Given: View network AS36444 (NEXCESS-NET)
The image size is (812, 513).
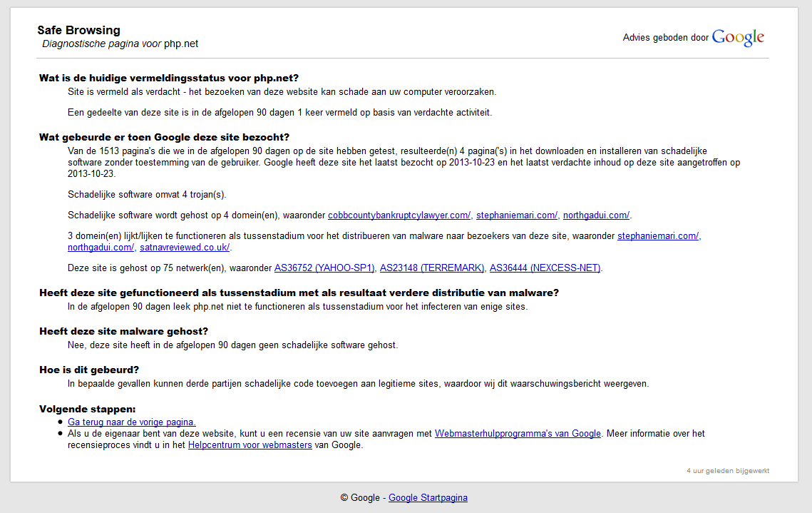Looking at the screenshot, I should tap(545, 268).
